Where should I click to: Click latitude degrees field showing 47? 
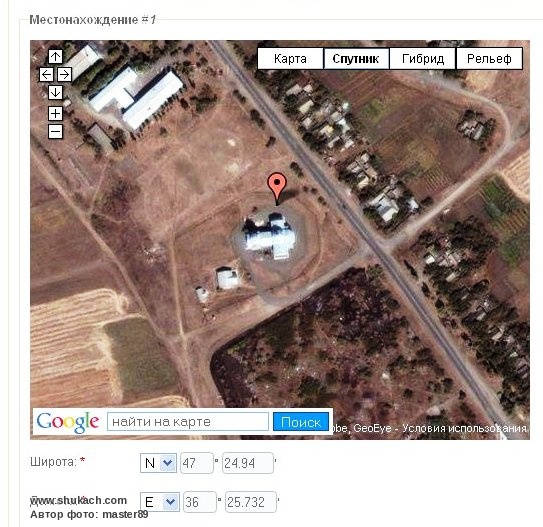coord(196,463)
